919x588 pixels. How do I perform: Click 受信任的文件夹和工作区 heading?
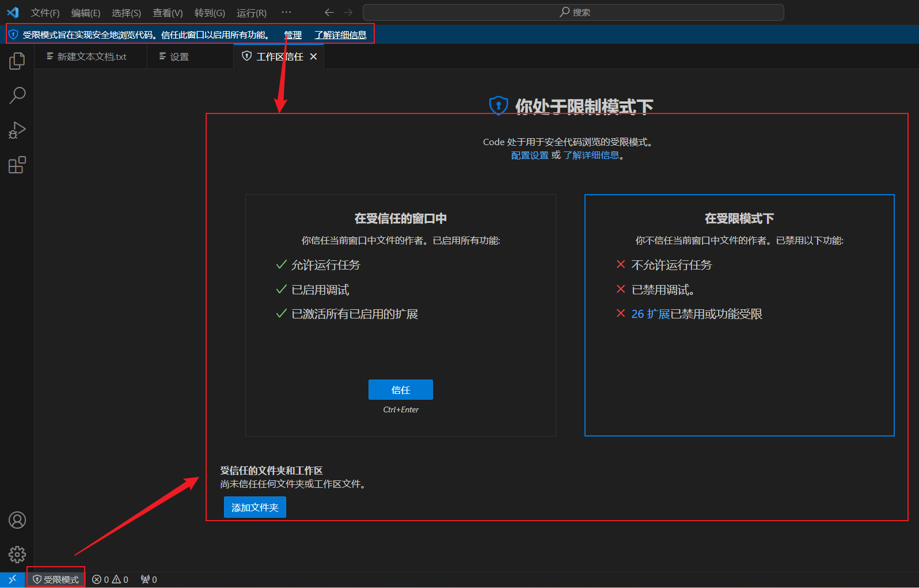pyautogui.click(x=271, y=471)
